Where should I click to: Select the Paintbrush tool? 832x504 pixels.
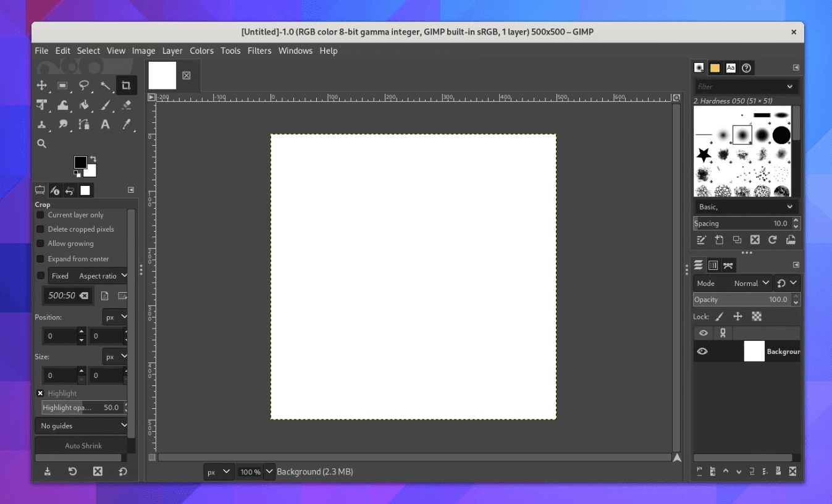coord(106,105)
